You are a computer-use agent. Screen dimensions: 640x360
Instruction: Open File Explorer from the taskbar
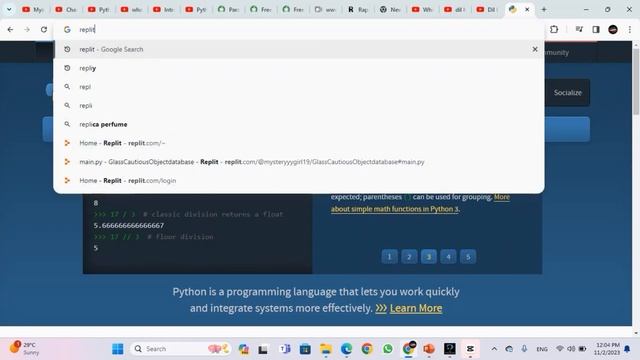326,349
